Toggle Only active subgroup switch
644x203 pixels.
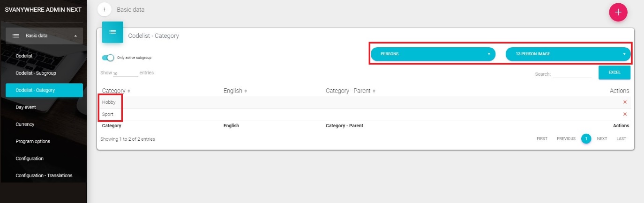point(108,58)
